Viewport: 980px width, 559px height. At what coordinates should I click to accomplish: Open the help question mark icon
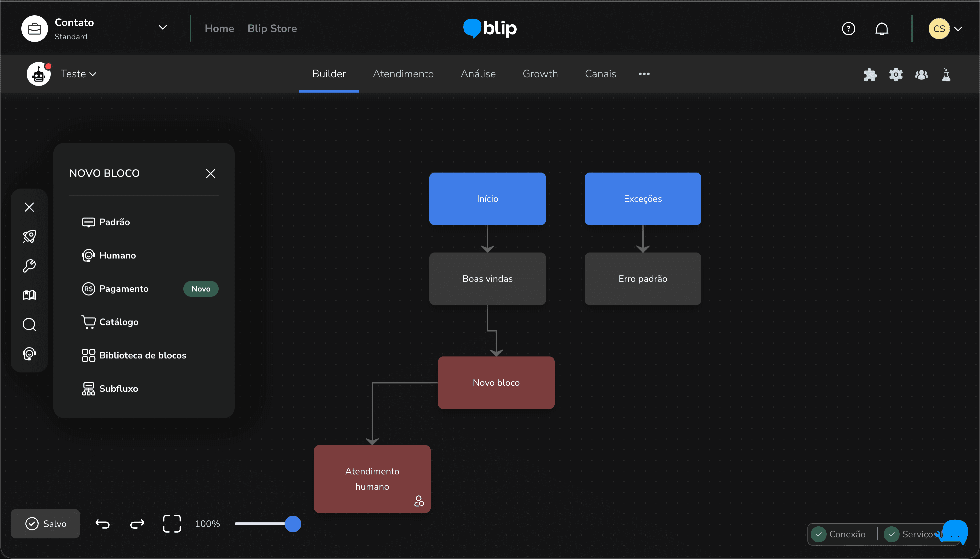[x=848, y=29]
